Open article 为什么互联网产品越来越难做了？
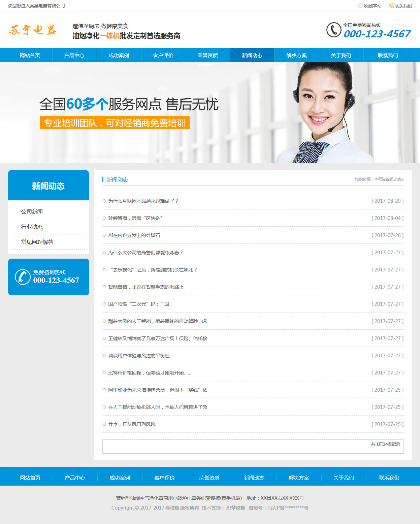 point(143,201)
